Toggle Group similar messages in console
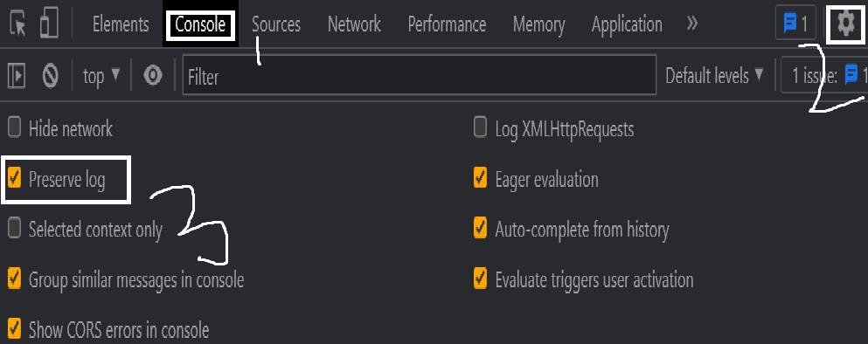The height and width of the screenshot is (344, 868). click(14, 279)
